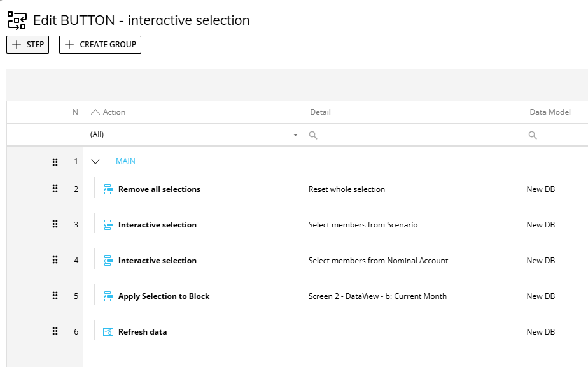The image size is (588, 367).
Task: Click the CREATE GROUP button
Action: (x=100, y=45)
